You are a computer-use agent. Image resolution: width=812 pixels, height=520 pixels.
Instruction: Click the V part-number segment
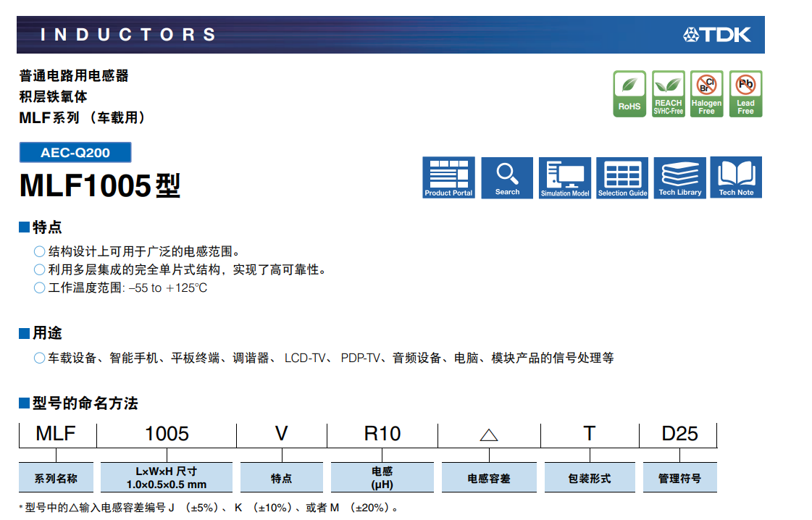[281, 434]
